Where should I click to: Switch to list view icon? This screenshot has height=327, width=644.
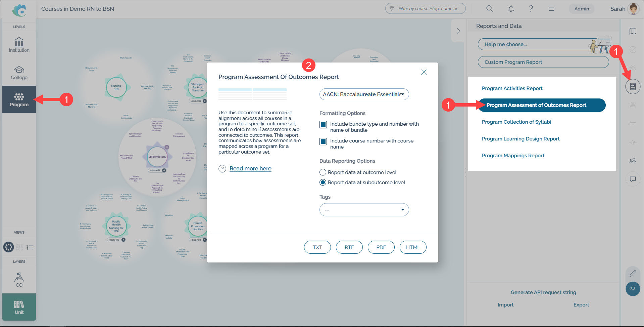click(x=30, y=247)
